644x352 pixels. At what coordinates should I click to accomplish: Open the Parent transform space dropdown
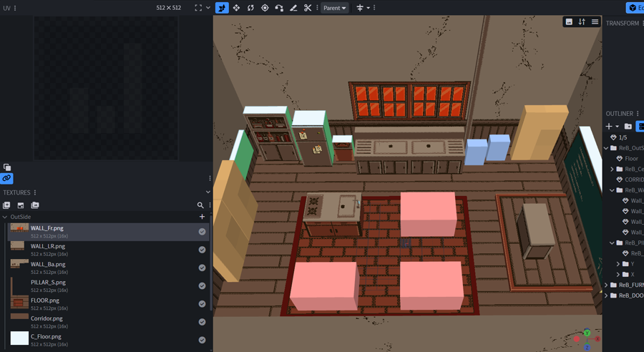point(333,8)
